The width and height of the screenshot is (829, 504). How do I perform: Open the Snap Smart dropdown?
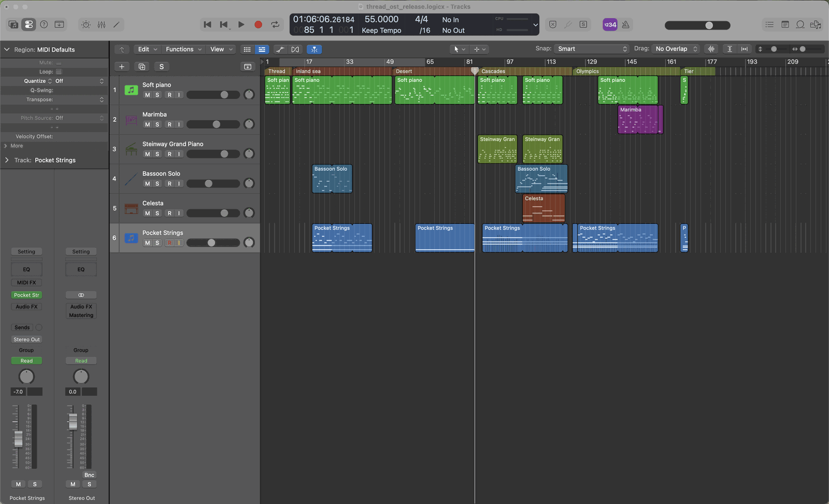(592, 49)
